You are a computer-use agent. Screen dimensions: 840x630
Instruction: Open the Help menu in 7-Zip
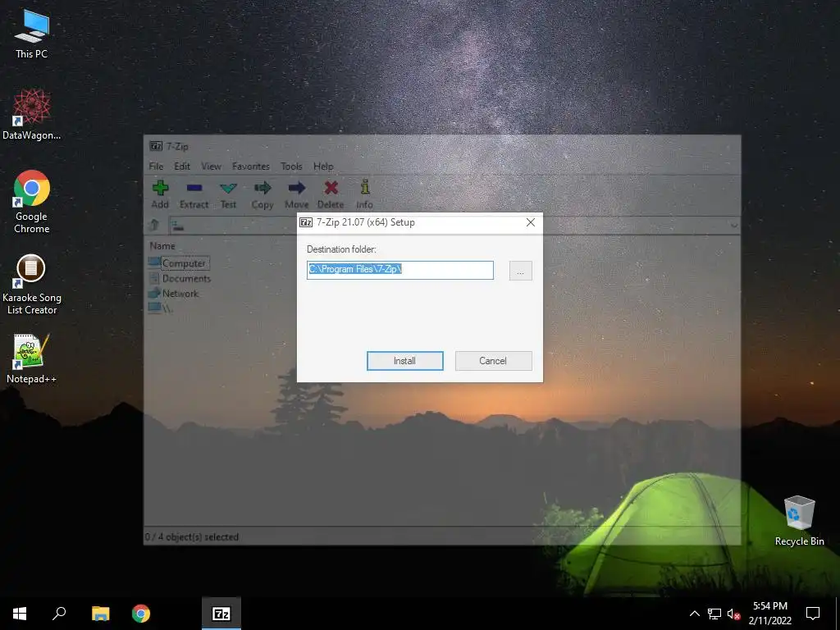point(323,167)
